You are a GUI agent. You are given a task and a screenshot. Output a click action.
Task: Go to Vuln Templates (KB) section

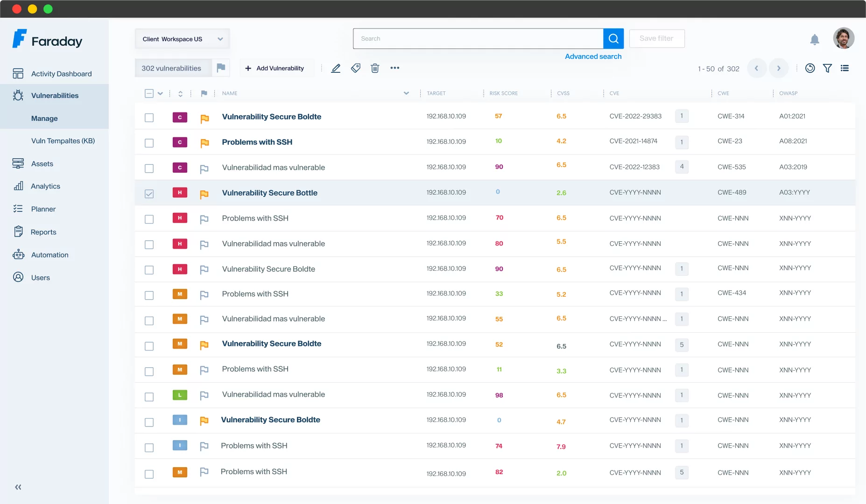[63, 141]
